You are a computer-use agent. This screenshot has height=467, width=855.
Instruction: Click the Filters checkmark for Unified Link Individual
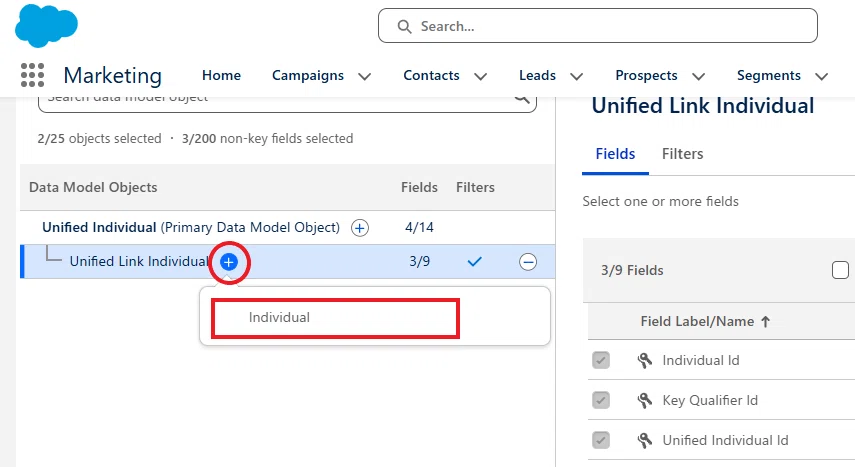pos(474,262)
